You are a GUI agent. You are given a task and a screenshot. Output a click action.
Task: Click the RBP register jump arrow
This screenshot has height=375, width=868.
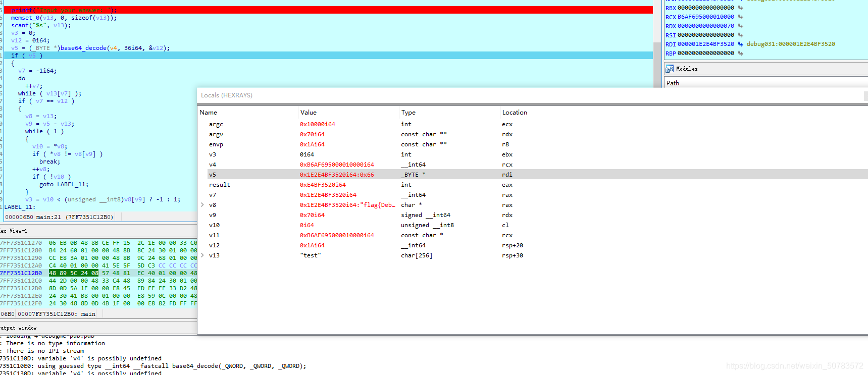click(740, 53)
